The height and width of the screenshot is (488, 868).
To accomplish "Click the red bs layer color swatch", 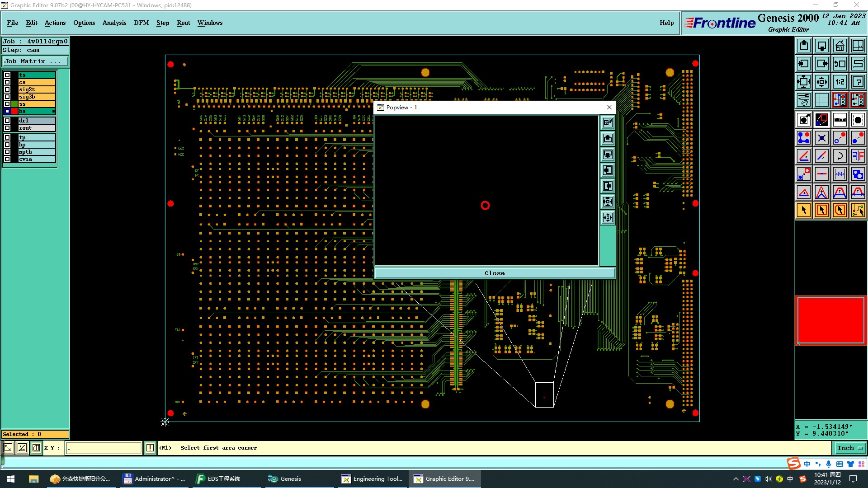I will click(14, 111).
